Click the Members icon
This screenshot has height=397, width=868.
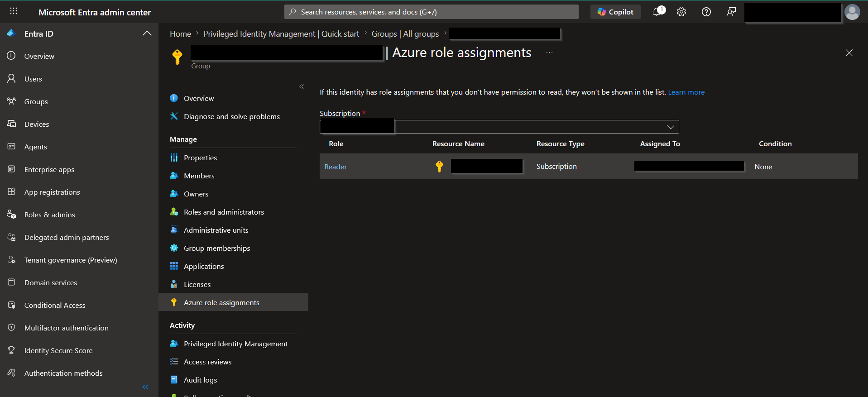174,176
